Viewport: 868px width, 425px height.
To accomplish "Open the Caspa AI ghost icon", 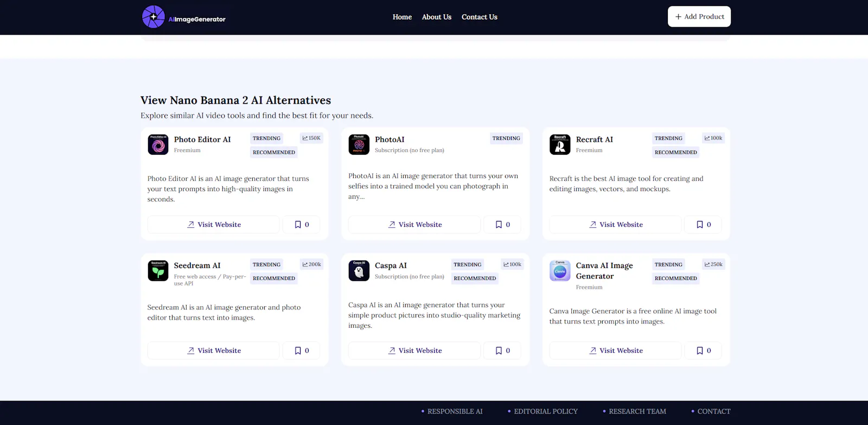I will [359, 271].
